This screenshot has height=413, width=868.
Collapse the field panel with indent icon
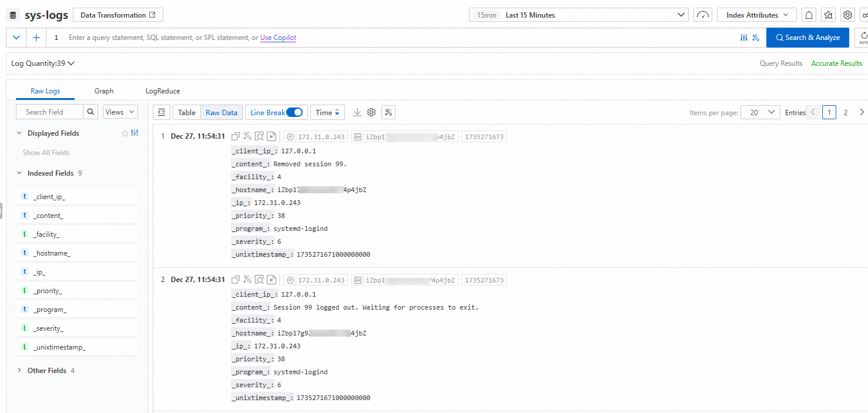162,112
